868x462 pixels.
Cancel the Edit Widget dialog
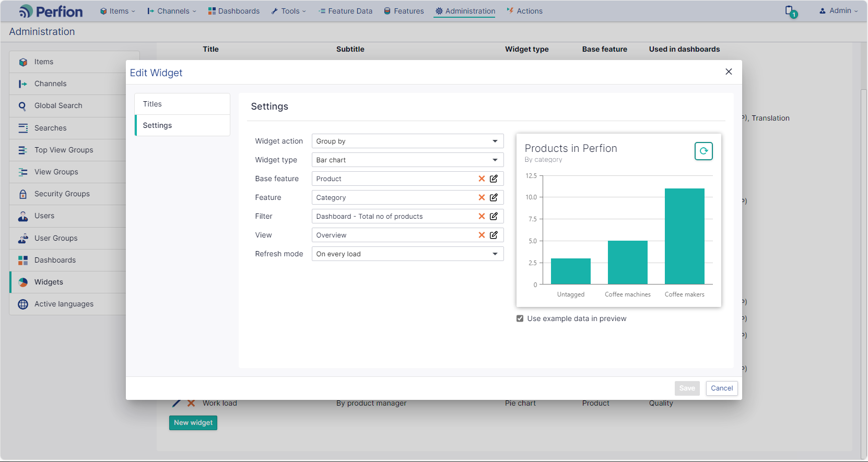point(722,388)
